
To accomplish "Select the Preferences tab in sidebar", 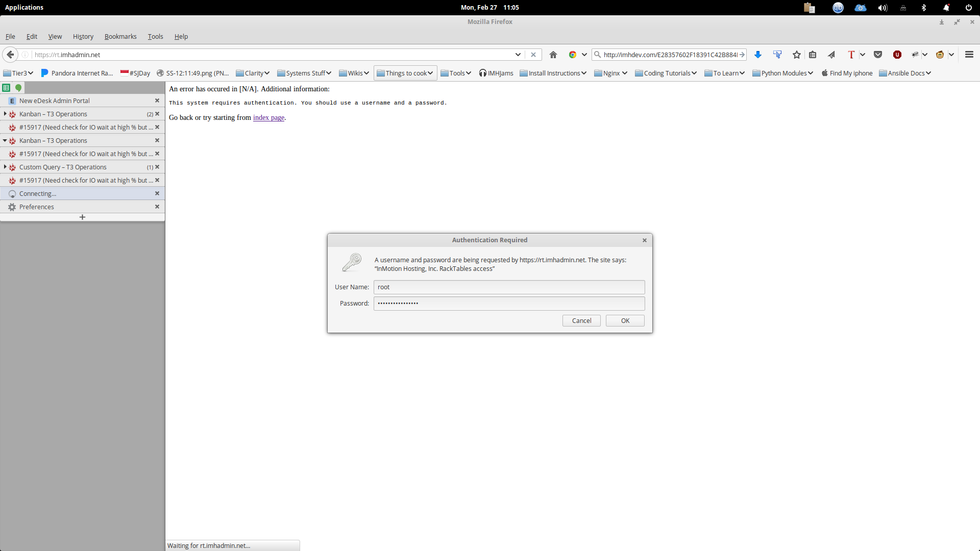I will click(x=37, y=207).
